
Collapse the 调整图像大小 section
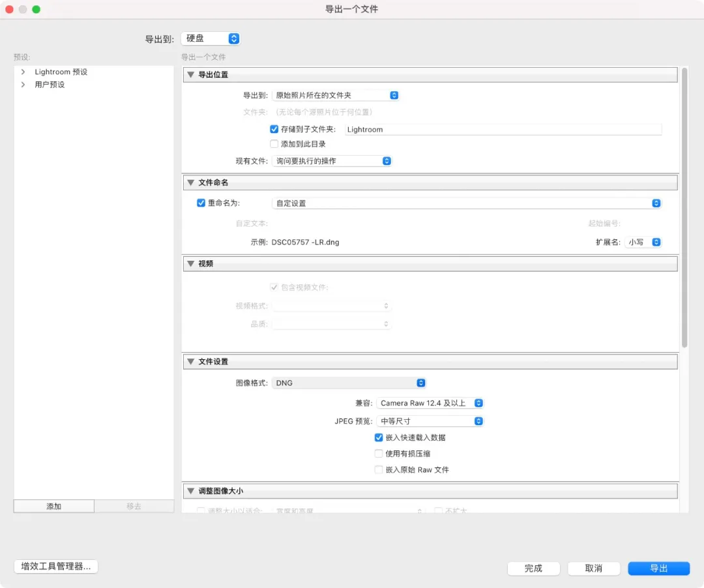point(191,491)
